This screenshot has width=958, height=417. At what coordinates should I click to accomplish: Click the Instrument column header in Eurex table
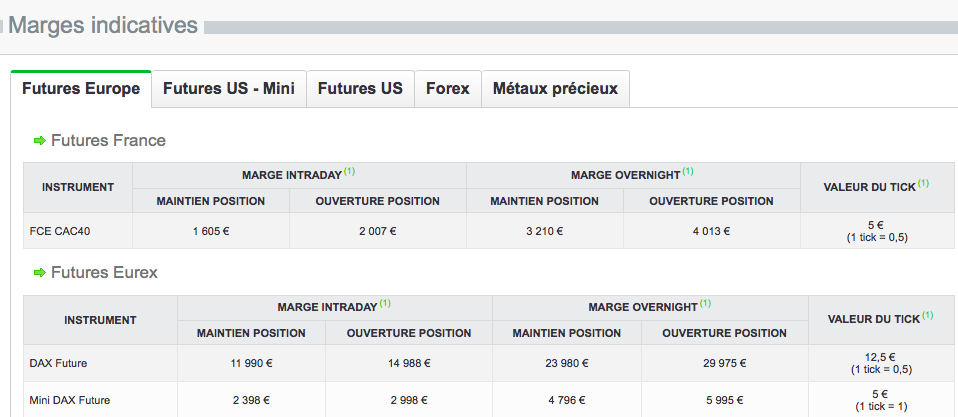tap(100, 320)
